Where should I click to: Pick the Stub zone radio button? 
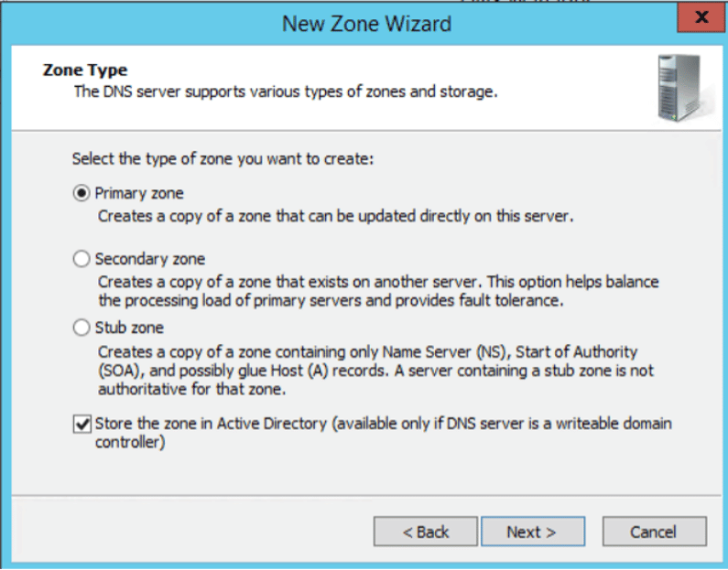click(x=82, y=328)
